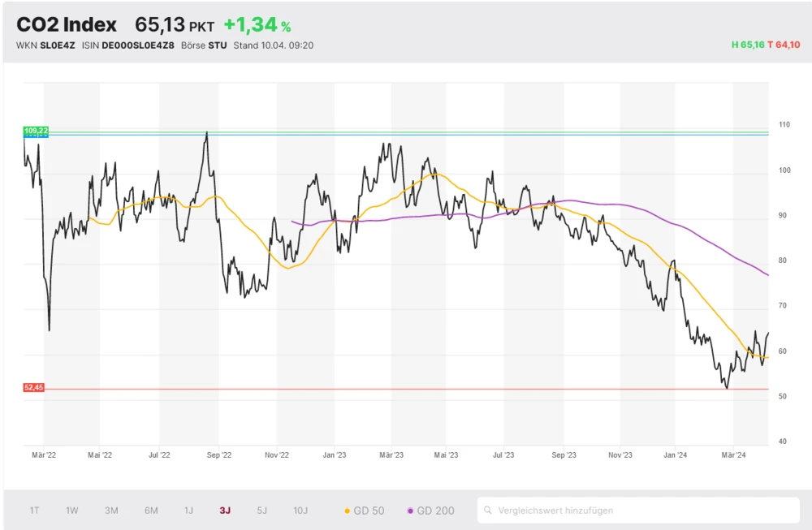
Task: Click the magnifier icon in comparison search
Action: (488, 511)
